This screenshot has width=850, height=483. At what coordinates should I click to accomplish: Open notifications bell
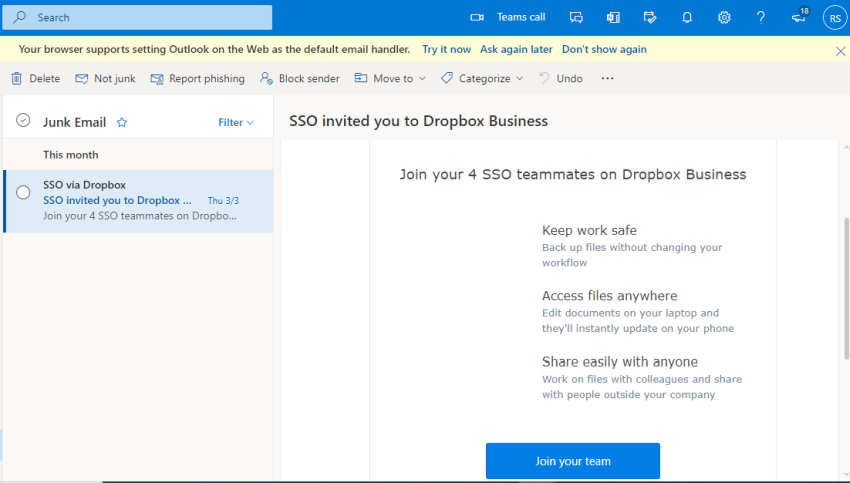(x=687, y=17)
